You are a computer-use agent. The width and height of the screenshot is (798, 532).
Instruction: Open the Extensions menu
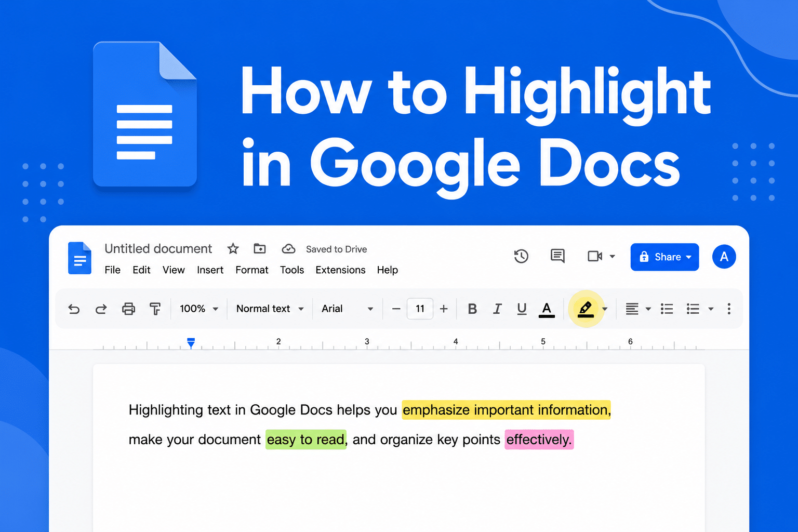[340, 270]
